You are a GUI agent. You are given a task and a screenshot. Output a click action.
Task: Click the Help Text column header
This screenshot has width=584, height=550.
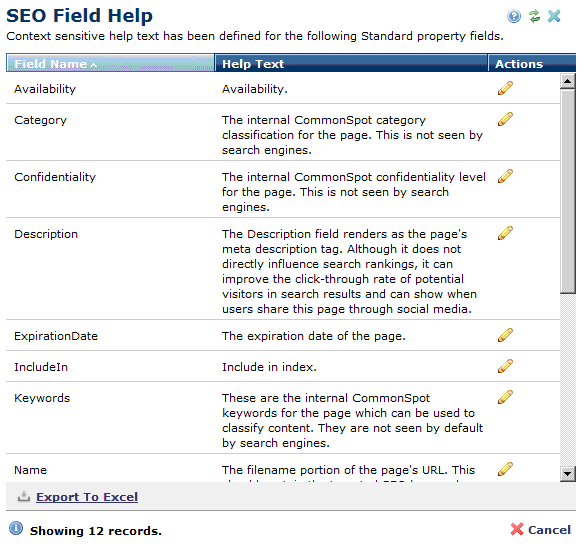(x=351, y=63)
